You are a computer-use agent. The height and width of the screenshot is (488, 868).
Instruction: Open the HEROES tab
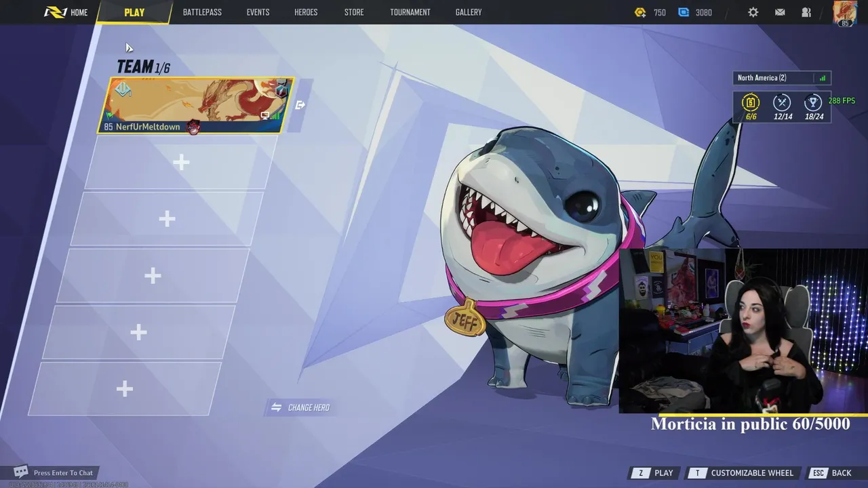pos(306,12)
